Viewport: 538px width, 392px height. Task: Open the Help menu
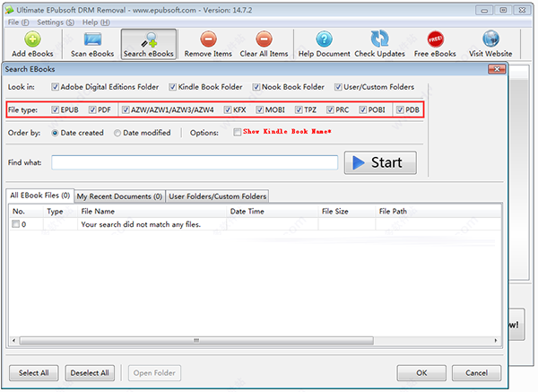pyautogui.click(x=96, y=22)
